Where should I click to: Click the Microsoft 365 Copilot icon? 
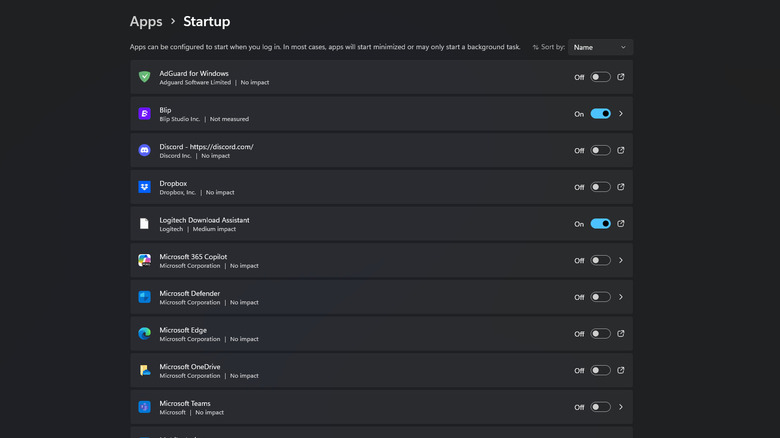[145, 260]
